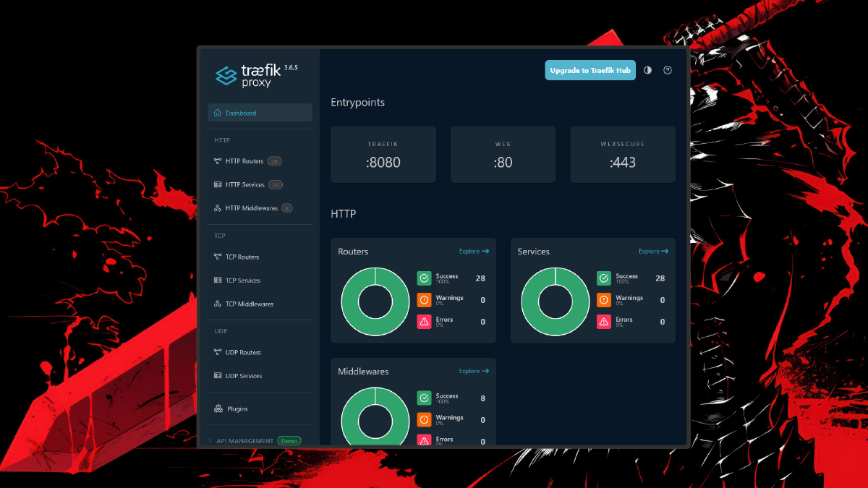The width and height of the screenshot is (868, 488).
Task: Open HTTP Routers page
Action: pos(244,161)
